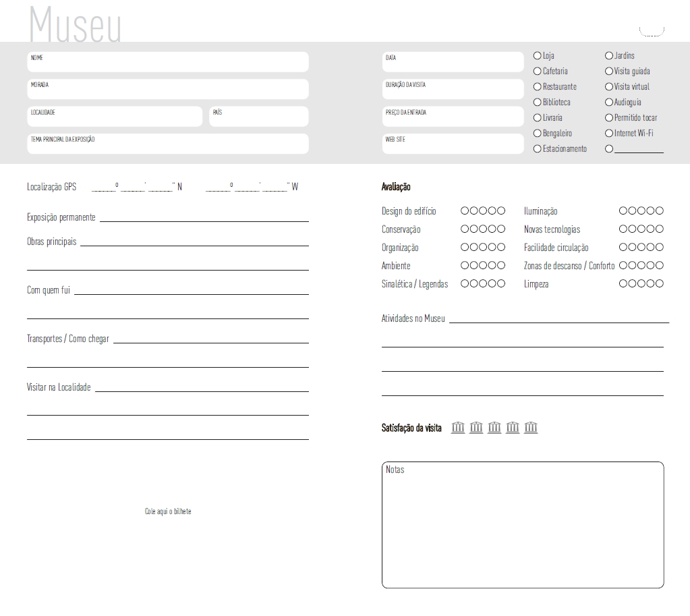Rate Novas tecnologias with third circle
Viewport: 690px width, 616px height.
pyautogui.click(x=641, y=229)
